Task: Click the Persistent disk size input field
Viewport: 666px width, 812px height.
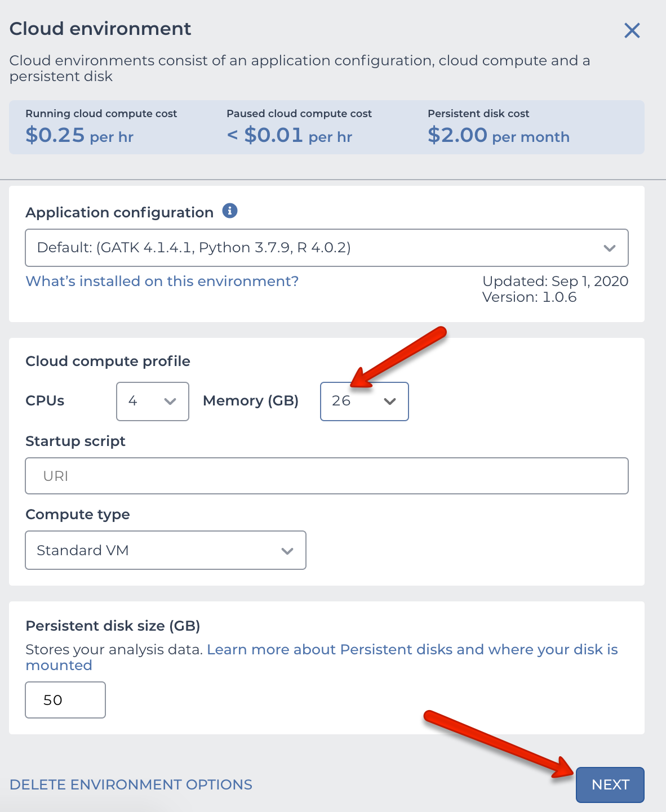Action: coord(65,700)
